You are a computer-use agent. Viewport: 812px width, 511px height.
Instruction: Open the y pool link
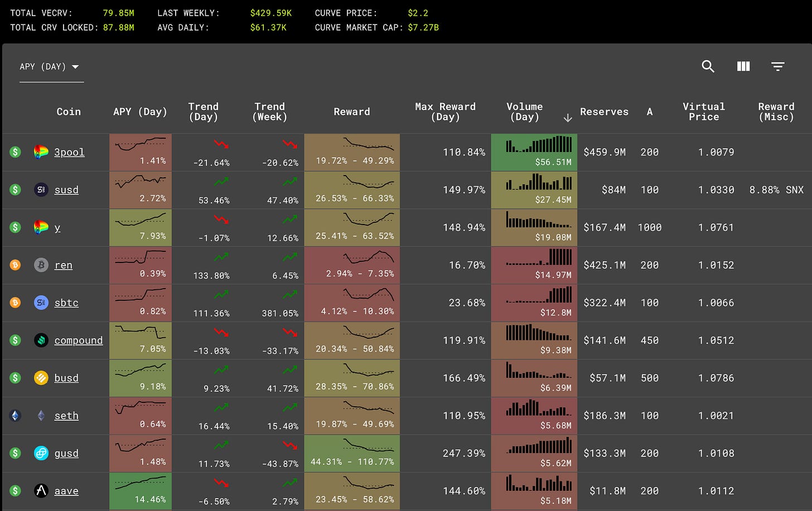pyautogui.click(x=57, y=227)
